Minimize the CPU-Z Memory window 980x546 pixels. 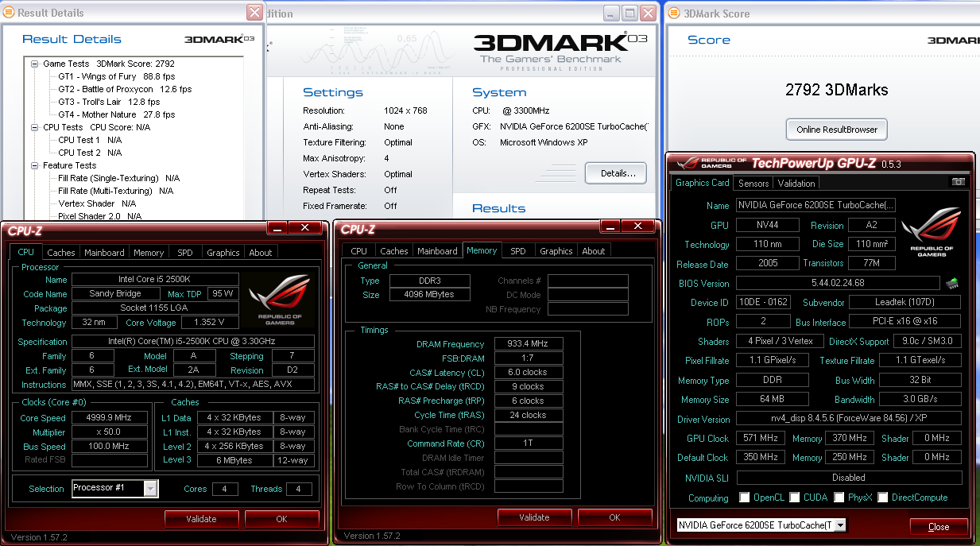[x=610, y=228]
